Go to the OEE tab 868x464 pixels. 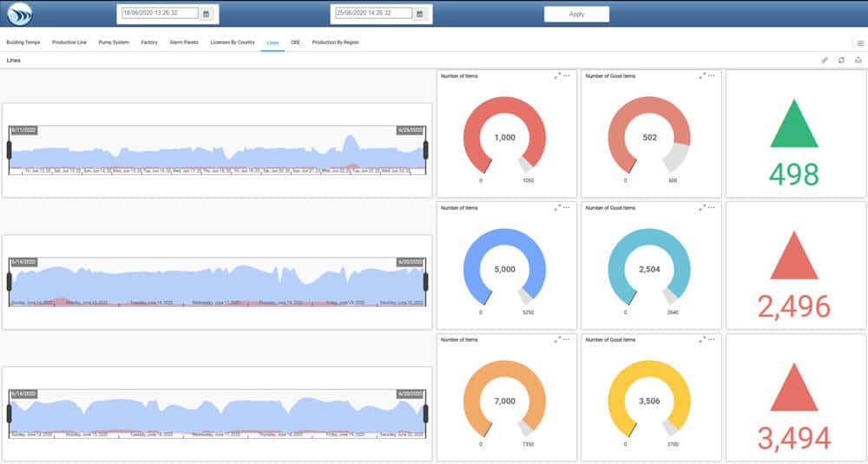[296, 42]
